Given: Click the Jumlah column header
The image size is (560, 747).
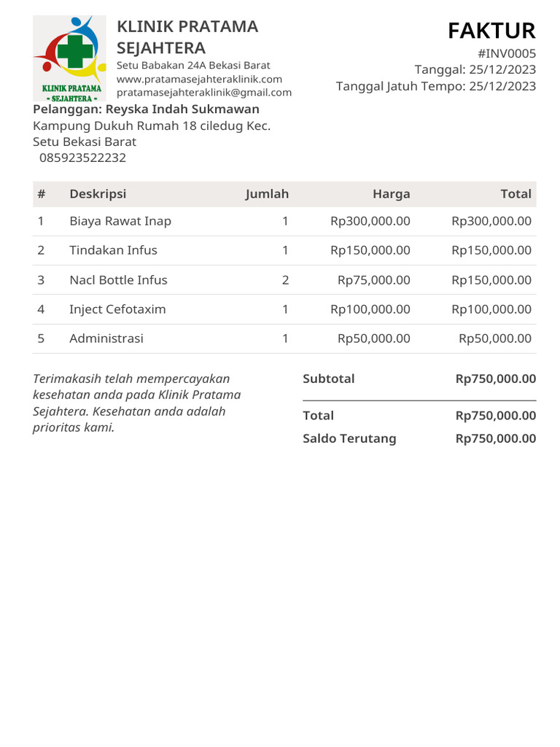Looking at the screenshot, I should 267,194.
